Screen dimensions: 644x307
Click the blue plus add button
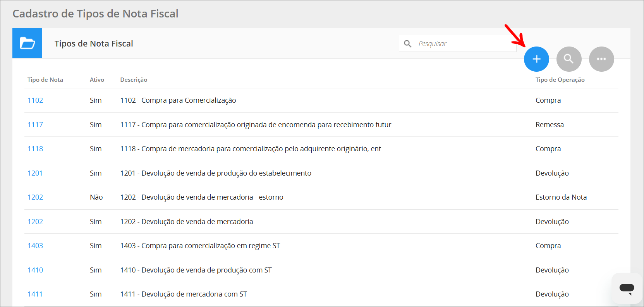(x=536, y=59)
